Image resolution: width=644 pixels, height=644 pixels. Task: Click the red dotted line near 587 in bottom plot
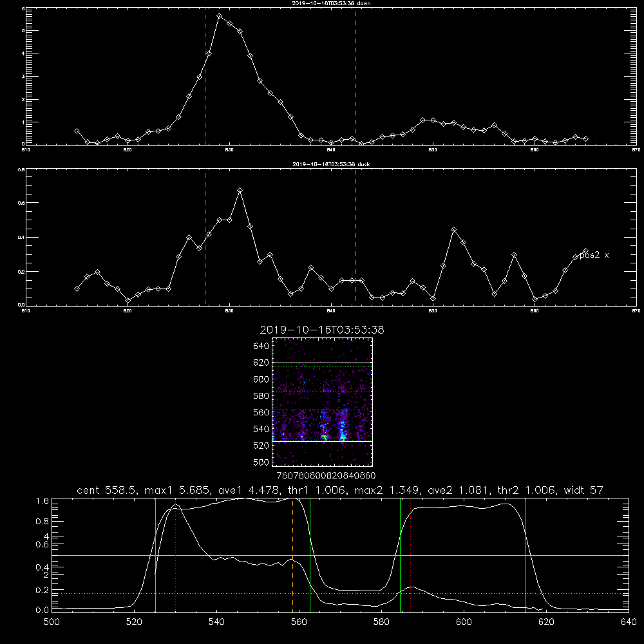(410, 556)
